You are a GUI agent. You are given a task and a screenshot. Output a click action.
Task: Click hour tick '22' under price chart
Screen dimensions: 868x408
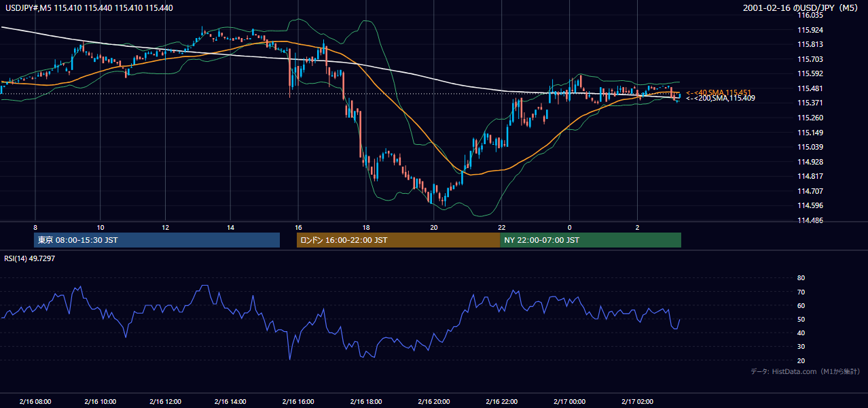tap(501, 227)
